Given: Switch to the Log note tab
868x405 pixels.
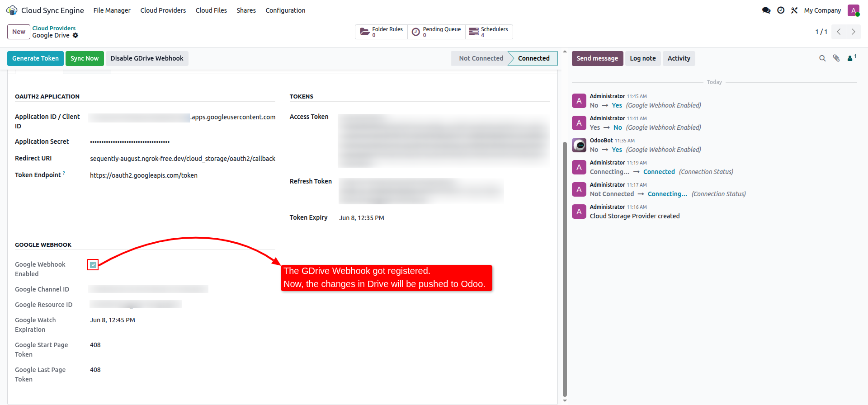Looking at the screenshot, I should point(642,58).
